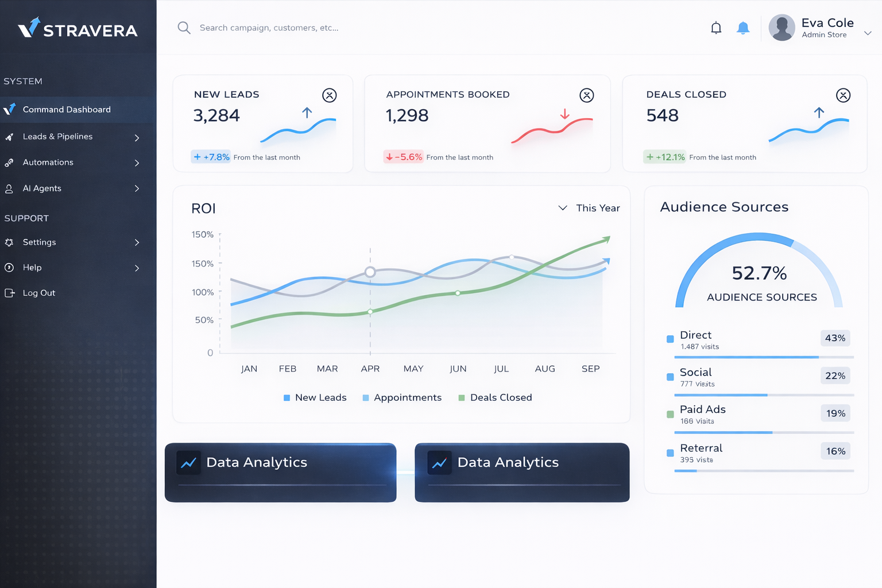Open the Leads & Pipelines menu label
The height and width of the screenshot is (588, 882).
tap(57, 136)
